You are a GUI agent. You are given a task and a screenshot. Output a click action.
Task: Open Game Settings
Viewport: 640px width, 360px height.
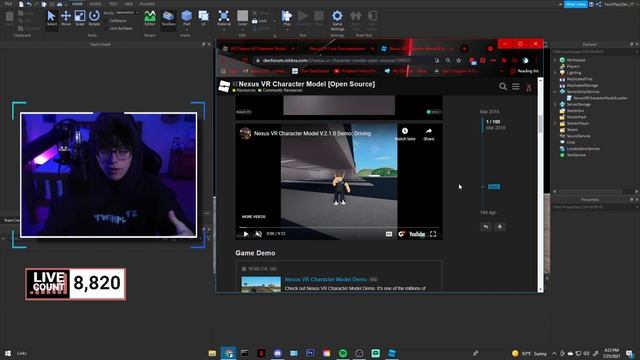coord(337,20)
